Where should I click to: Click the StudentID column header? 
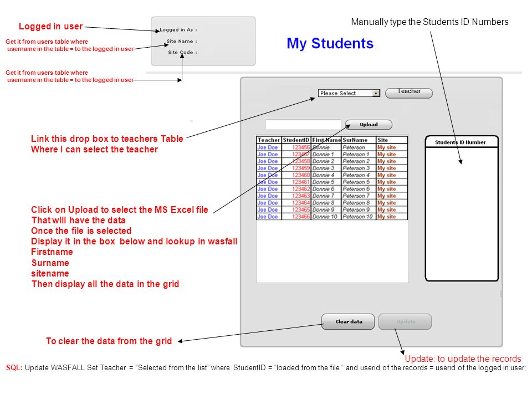point(296,140)
